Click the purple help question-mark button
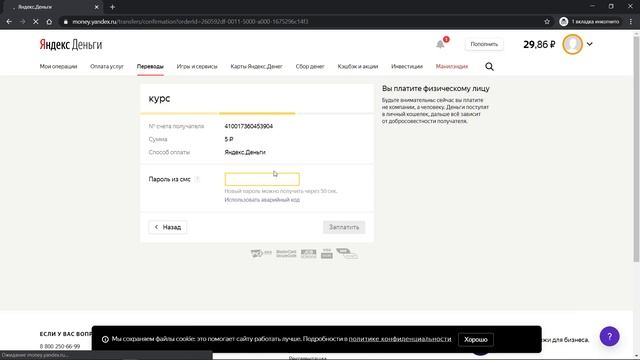This screenshot has width=640, height=360. (609, 336)
